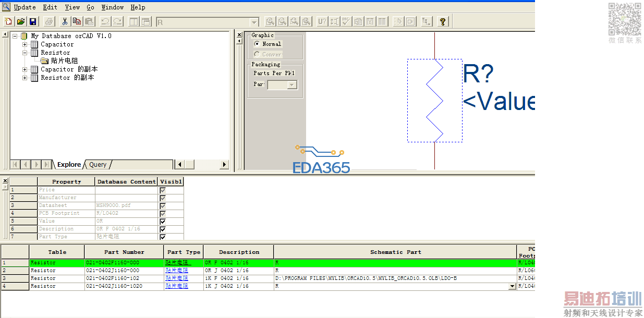Screen dimensions: 644x318
Task: Open the View menu
Action: tap(72, 7)
